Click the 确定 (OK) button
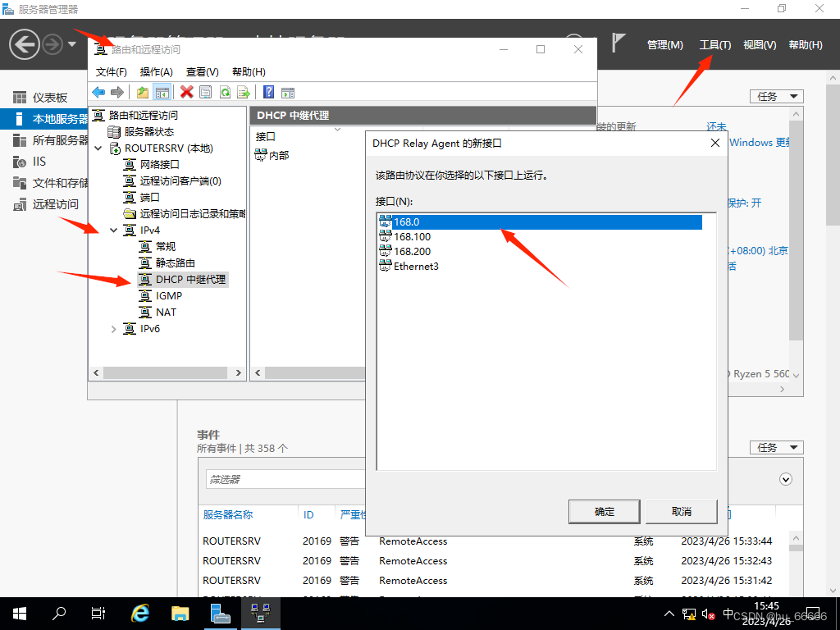 click(x=605, y=512)
